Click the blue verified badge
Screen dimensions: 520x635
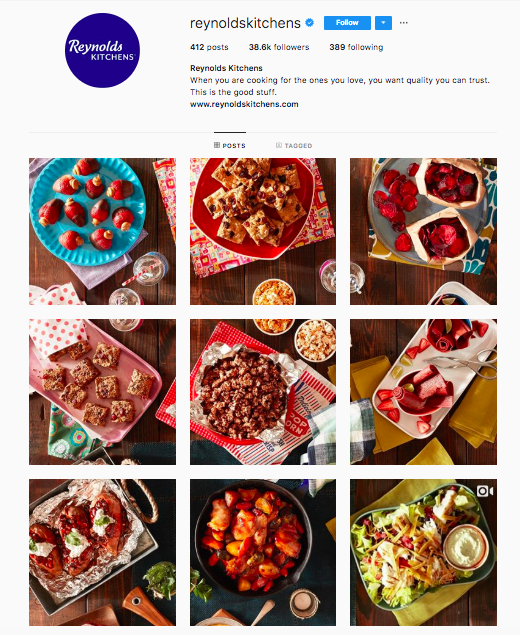[309, 23]
